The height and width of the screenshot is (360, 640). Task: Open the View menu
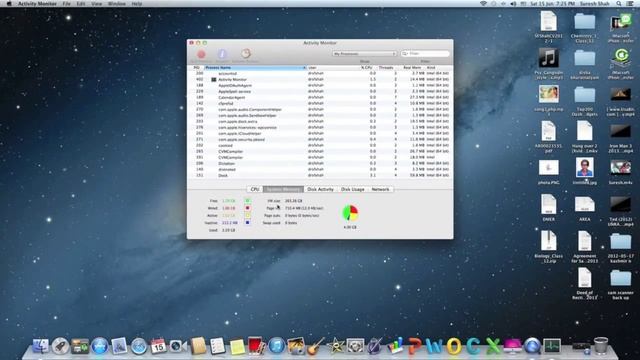coord(96,4)
